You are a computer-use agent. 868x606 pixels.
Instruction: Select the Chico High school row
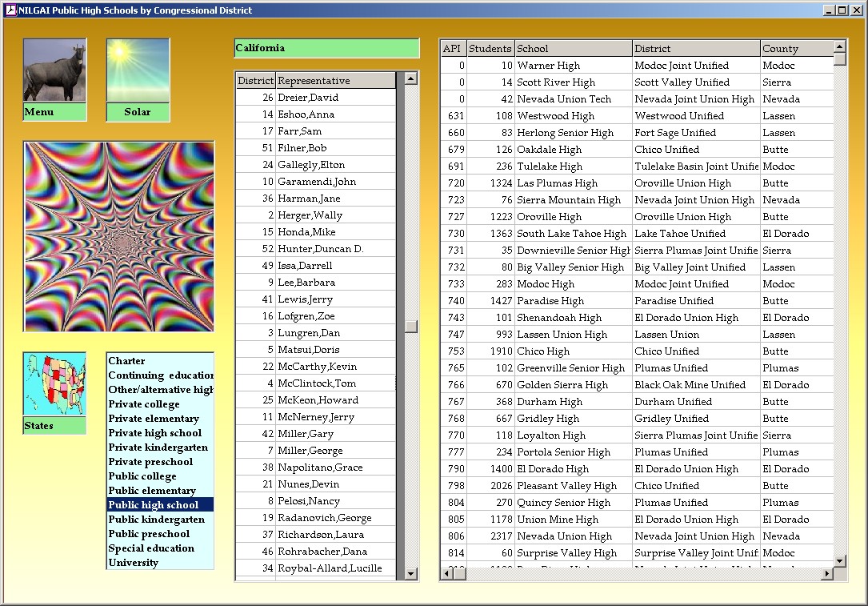coord(543,351)
